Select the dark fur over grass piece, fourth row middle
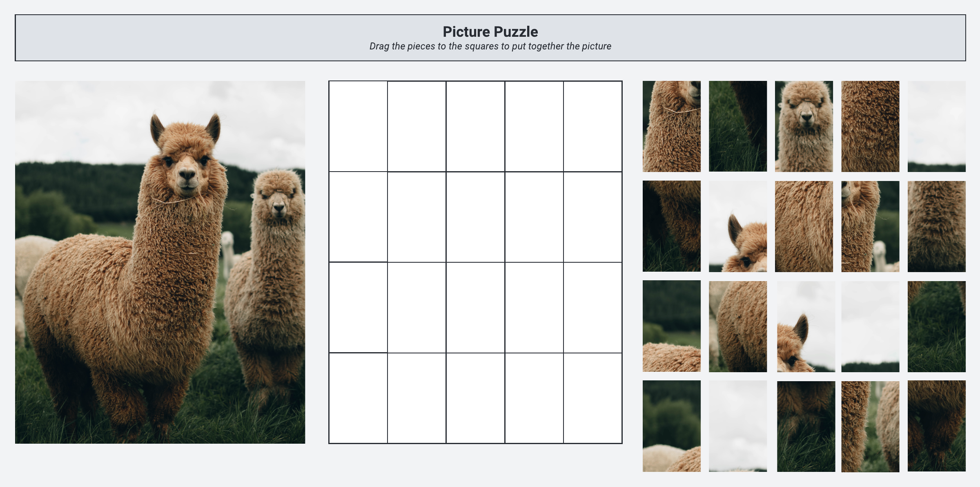The image size is (980, 487). [x=806, y=426]
